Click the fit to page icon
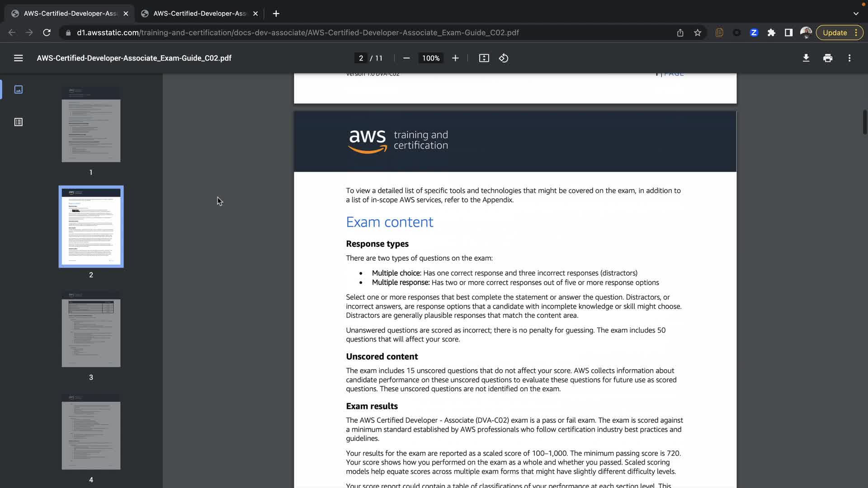868x488 pixels. tap(484, 58)
